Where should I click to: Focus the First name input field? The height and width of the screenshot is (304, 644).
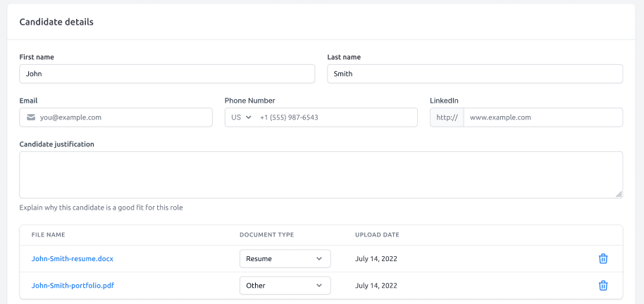click(167, 74)
